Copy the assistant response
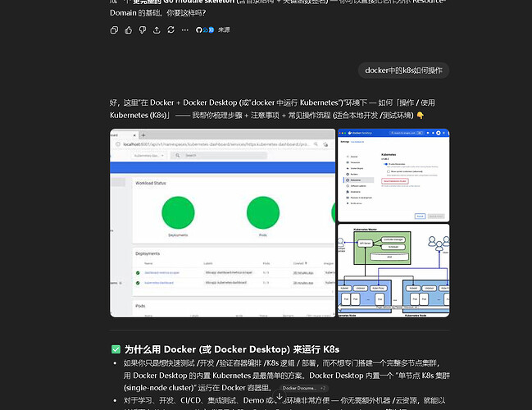 coord(114,30)
